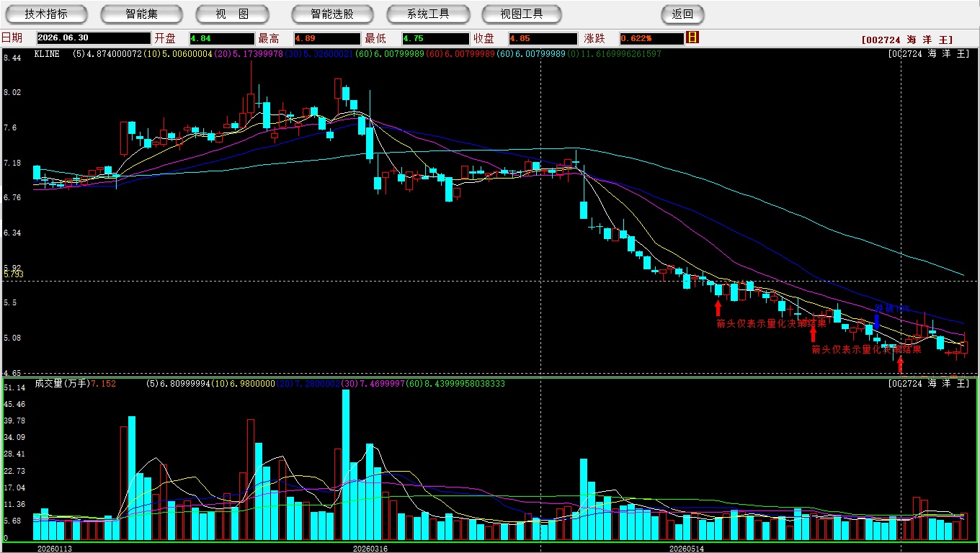Open the 智能集 menu button
This screenshot has height=553, width=980.
pos(141,14)
